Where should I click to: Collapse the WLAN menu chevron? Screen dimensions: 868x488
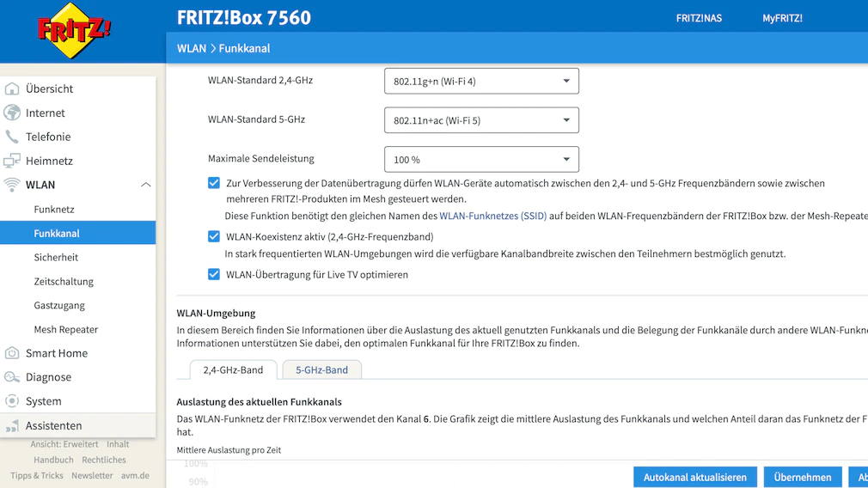pyautogui.click(x=145, y=185)
